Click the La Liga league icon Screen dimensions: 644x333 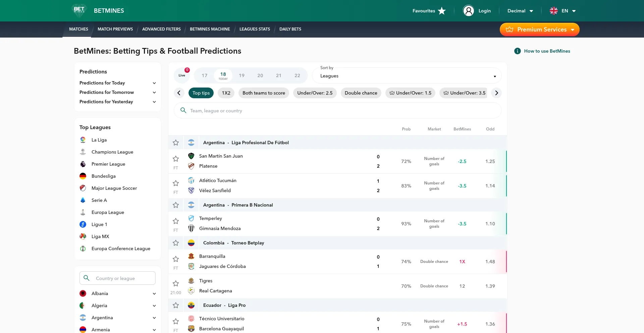(83, 140)
